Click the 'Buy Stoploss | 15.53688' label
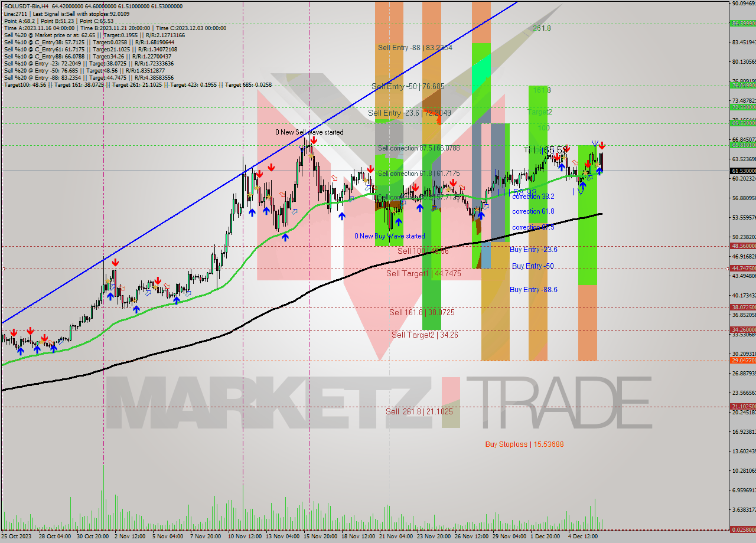 point(524,444)
